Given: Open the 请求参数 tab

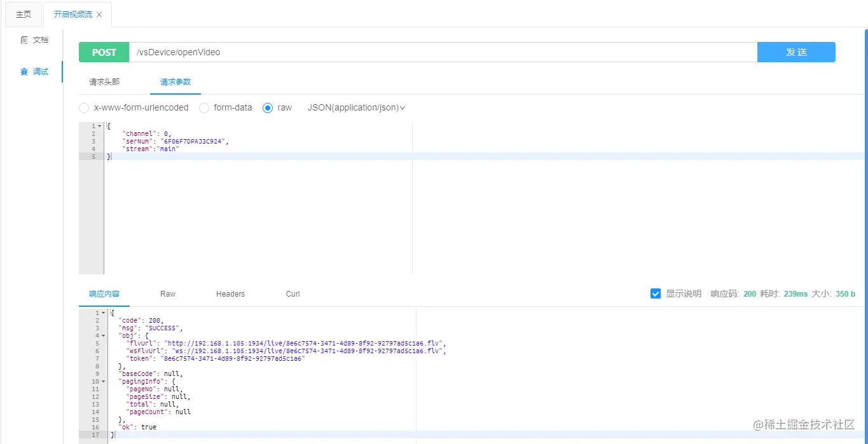Looking at the screenshot, I should point(176,82).
